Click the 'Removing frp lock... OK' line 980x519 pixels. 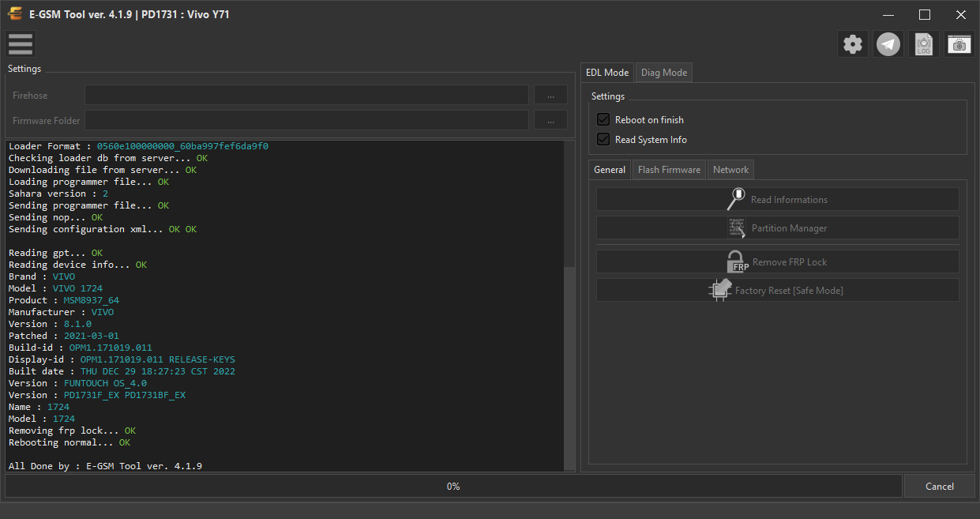pos(72,431)
